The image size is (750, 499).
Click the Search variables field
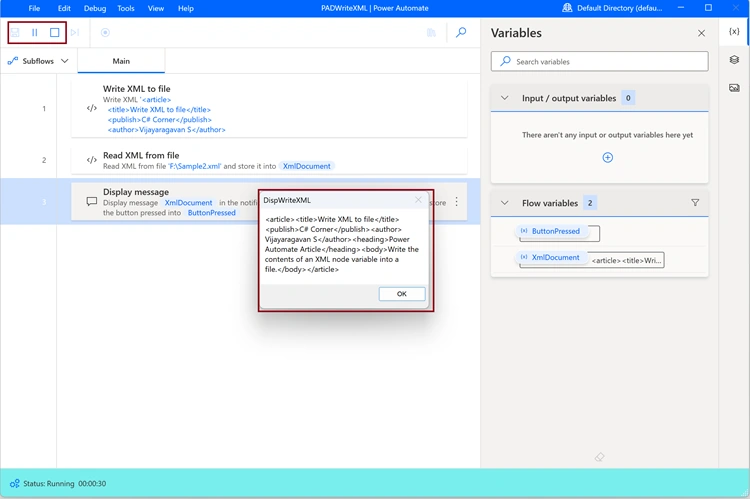[599, 61]
